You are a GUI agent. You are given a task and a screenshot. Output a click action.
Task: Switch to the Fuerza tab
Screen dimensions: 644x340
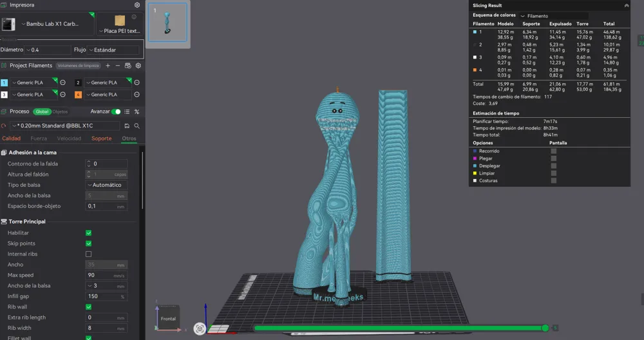click(x=39, y=138)
